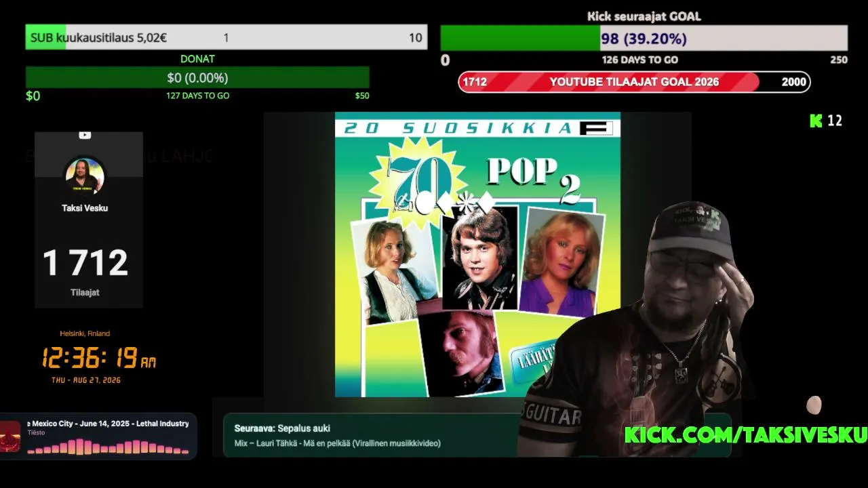The width and height of the screenshot is (868, 488).
Task: Click the 'Tiësto' artist name
Action: coord(36,432)
